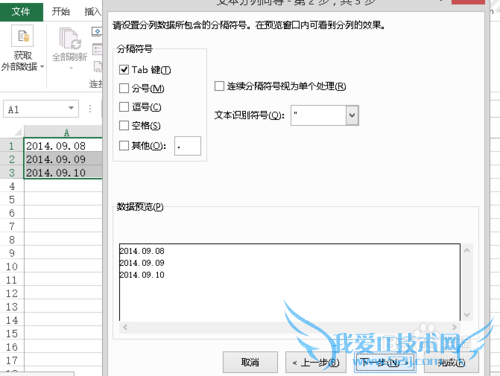Image resolution: width=500 pixels, height=376 pixels.
Task: Click the Next (下一步) button
Action: coord(385,362)
